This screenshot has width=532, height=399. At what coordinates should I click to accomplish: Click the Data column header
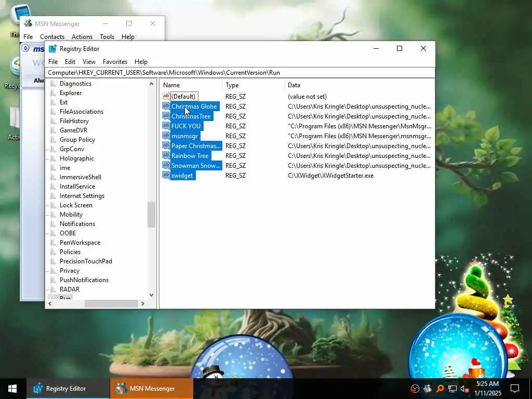coord(360,85)
